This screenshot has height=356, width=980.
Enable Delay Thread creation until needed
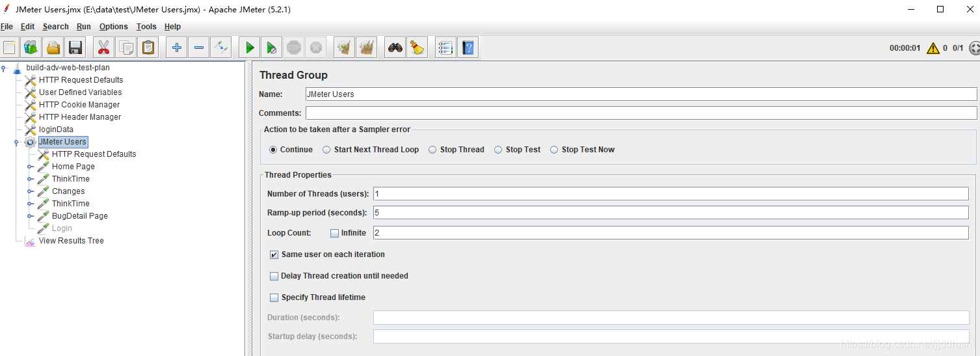pos(274,276)
